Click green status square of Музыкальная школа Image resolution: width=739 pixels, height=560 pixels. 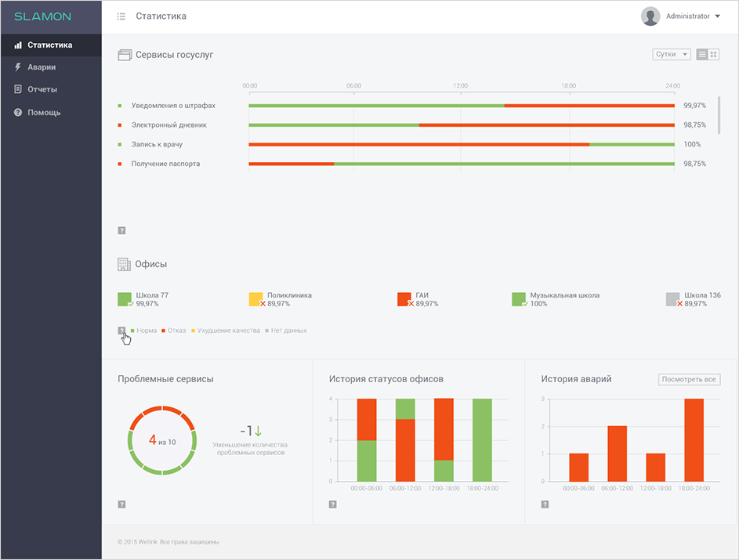coord(519,299)
